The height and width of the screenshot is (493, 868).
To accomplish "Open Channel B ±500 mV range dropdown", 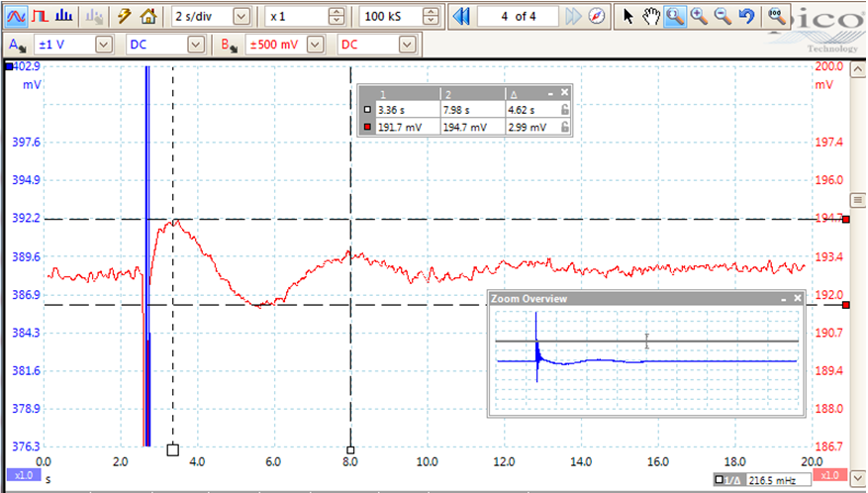I will coord(315,45).
